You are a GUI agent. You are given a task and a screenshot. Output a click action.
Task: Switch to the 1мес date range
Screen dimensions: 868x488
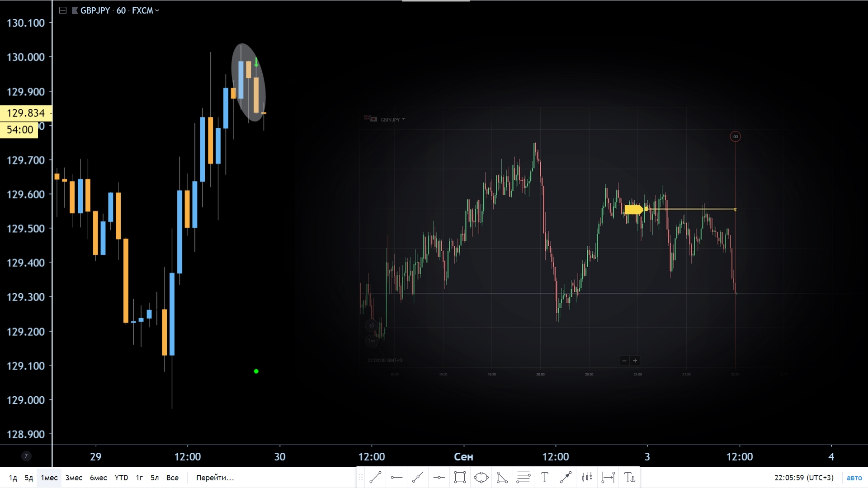pos(49,478)
